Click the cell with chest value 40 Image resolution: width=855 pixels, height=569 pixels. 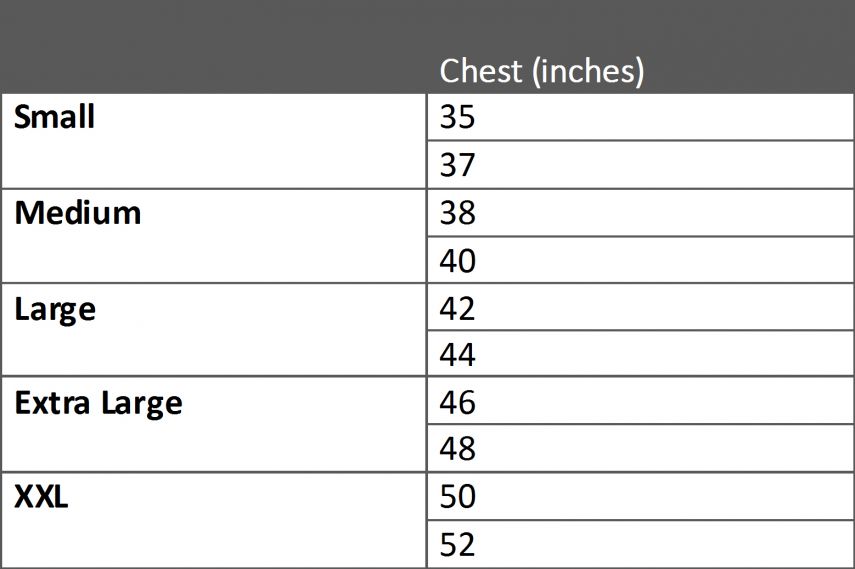[x=640, y=260]
